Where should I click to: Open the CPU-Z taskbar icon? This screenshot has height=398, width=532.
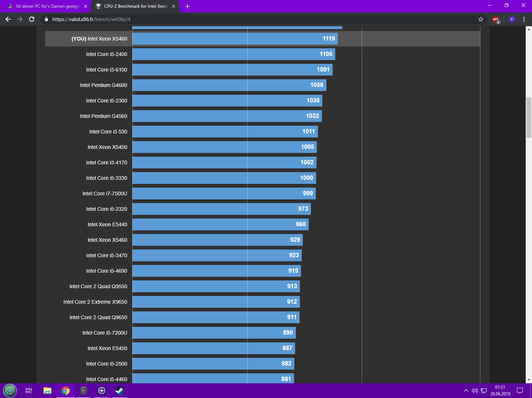click(x=84, y=391)
